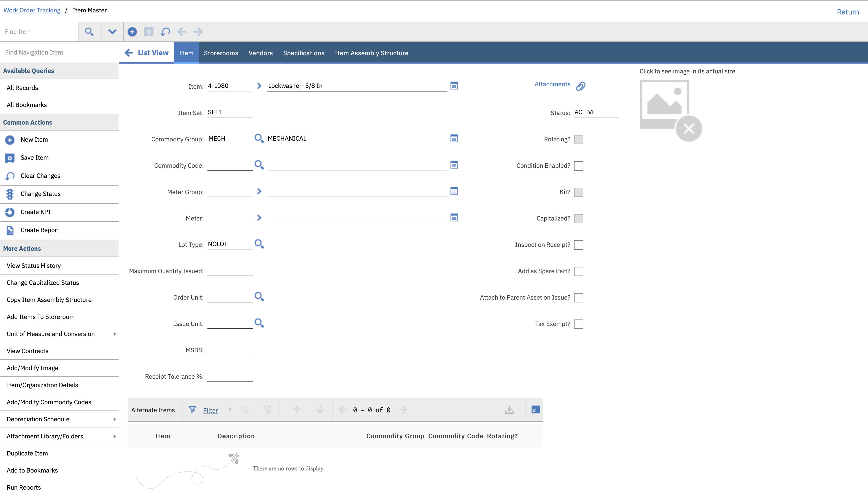The width and height of the screenshot is (868, 502).
Task: Switch to the Storerooms tab
Action: (221, 53)
